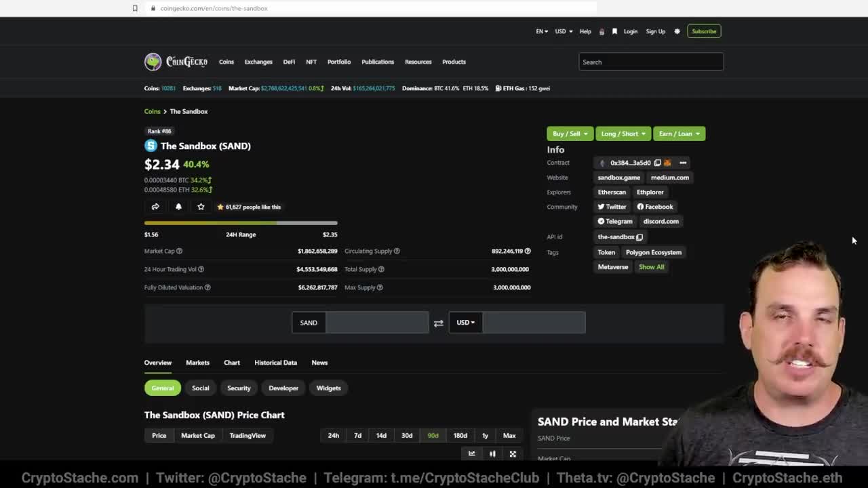Viewport: 868px width, 488px height.
Task: Select the Max chart range
Action: pyautogui.click(x=509, y=436)
